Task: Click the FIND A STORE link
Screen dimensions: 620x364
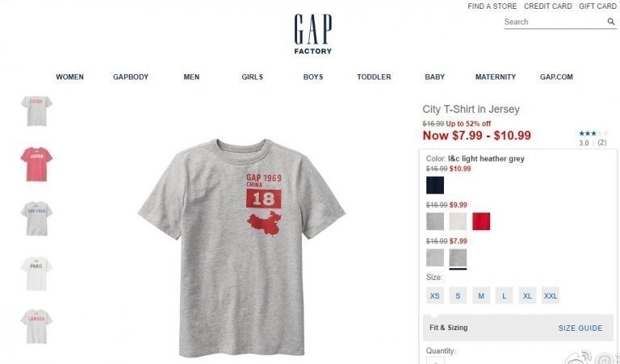Action: point(492,6)
